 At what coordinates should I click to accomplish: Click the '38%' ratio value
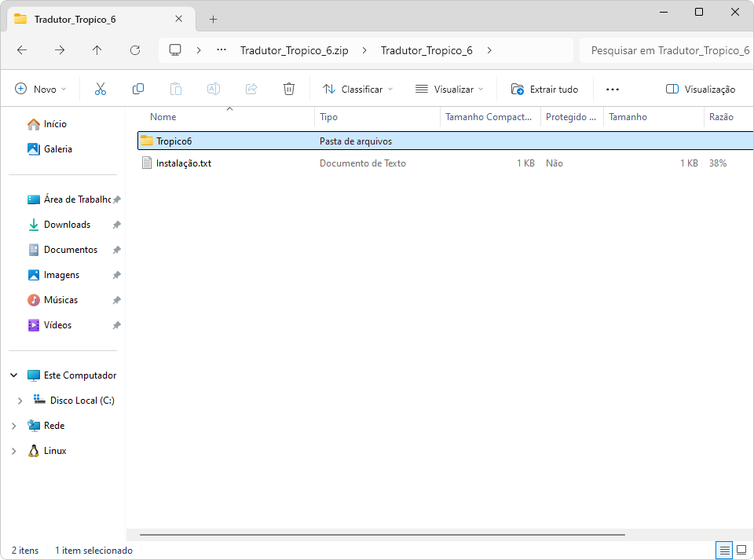click(717, 163)
